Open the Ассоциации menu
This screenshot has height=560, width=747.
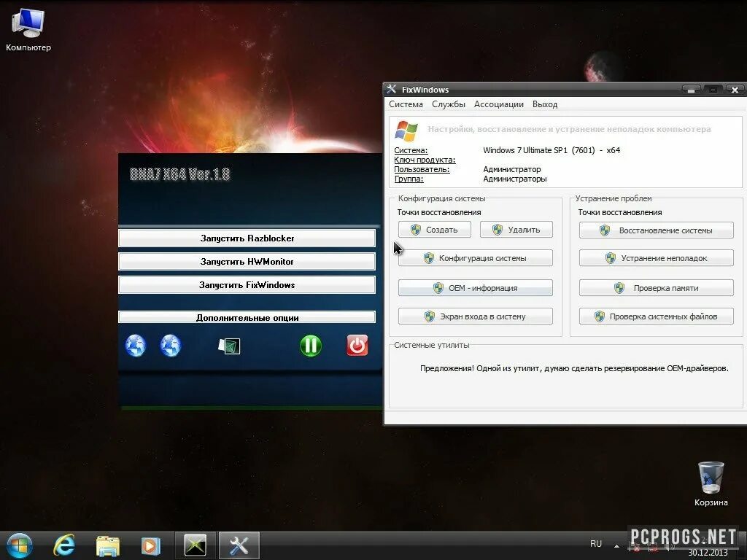498,104
